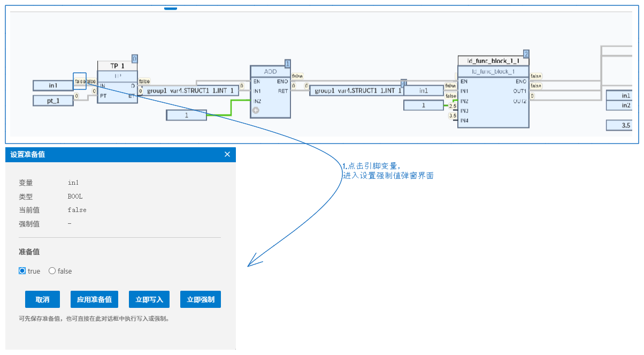Click the false value tag above ADD ENO
The height and width of the screenshot is (355, 644).
click(x=297, y=77)
